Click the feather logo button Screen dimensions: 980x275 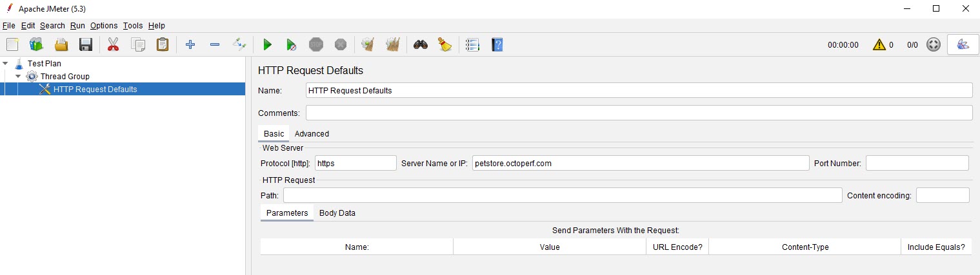click(x=963, y=45)
